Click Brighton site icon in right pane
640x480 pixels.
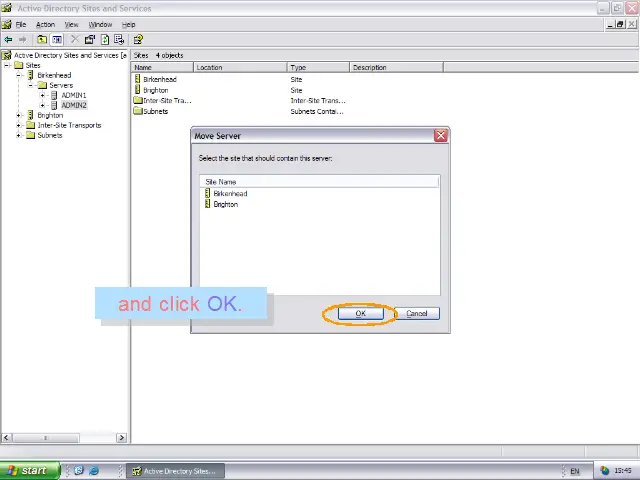tap(138, 89)
